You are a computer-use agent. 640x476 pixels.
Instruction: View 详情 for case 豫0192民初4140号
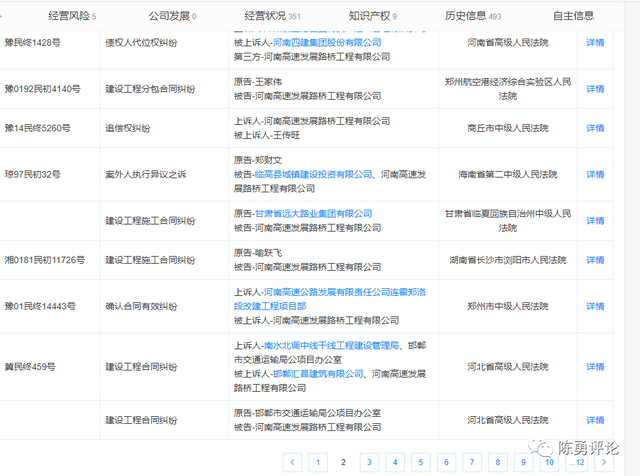coord(595,89)
